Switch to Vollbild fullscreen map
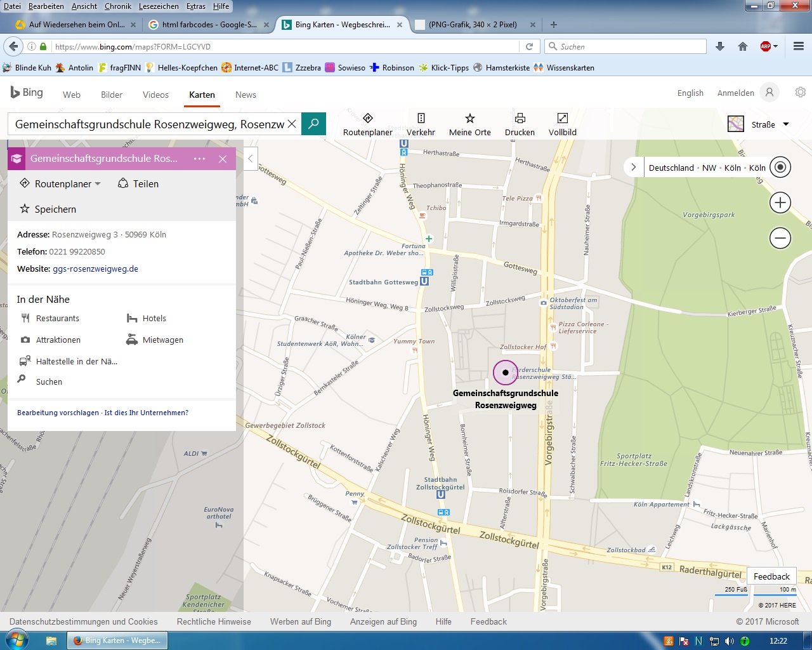This screenshot has width=812, height=650. [x=563, y=124]
